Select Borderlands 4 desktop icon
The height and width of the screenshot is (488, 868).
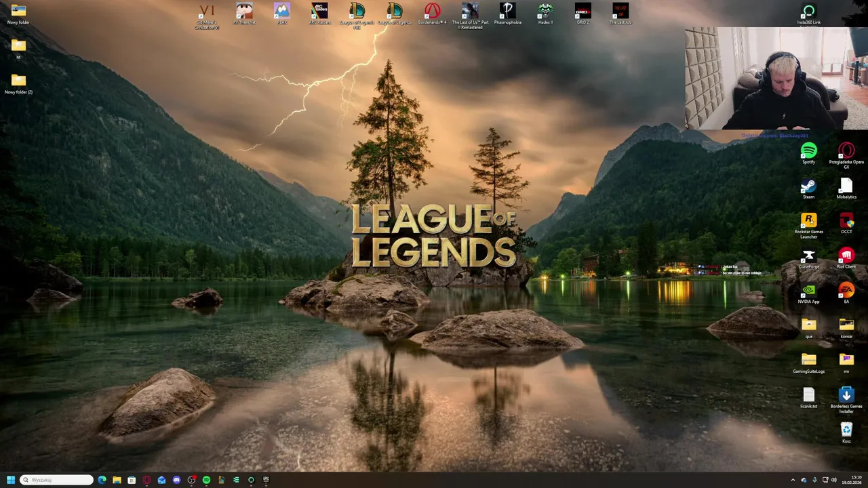click(x=433, y=15)
